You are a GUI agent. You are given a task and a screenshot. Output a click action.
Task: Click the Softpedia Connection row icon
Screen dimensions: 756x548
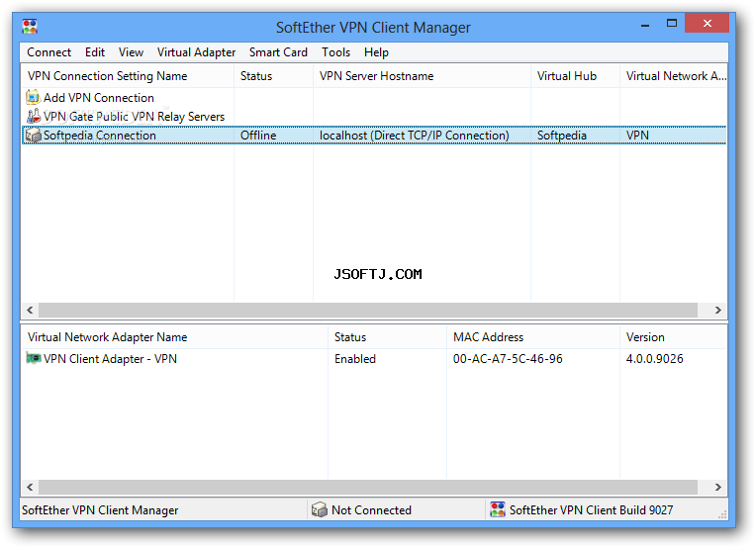coord(33,136)
